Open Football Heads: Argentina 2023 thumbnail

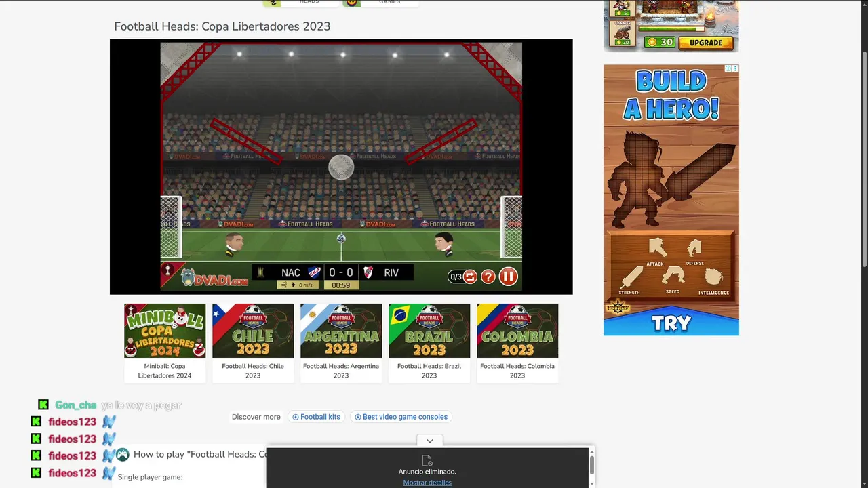coord(341,331)
